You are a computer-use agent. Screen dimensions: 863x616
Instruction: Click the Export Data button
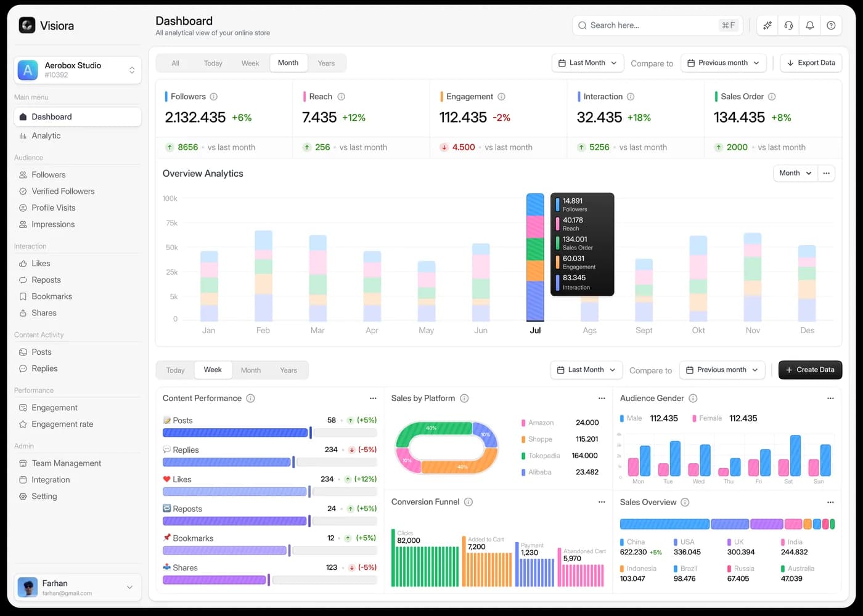(811, 63)
